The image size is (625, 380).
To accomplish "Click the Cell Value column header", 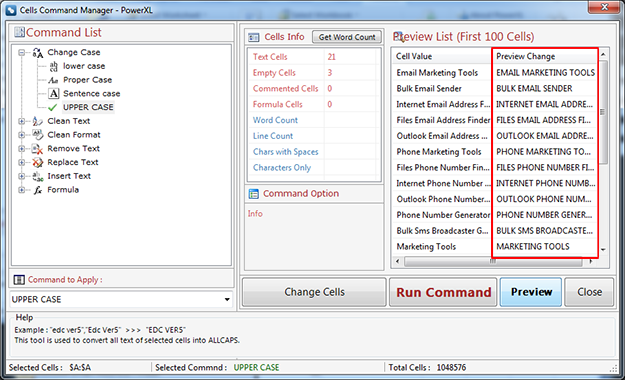I will 442,57.
